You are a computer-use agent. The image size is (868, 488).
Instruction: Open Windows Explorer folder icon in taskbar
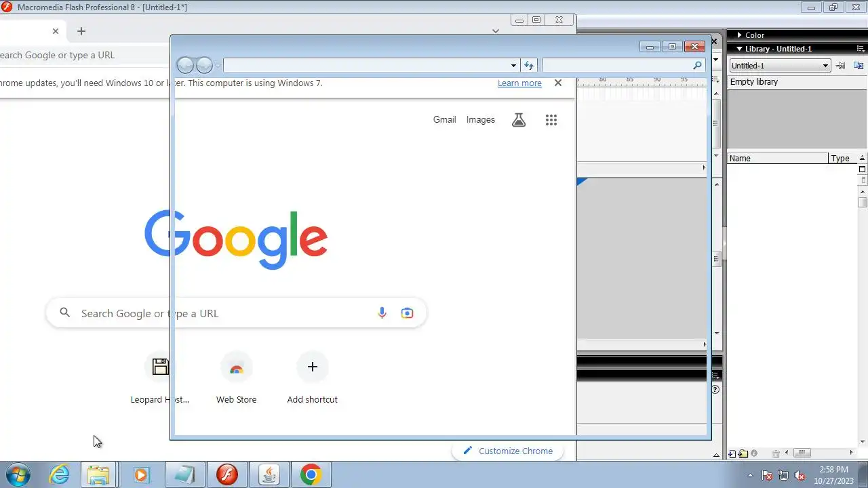pyautogui.click(x=99, y=474)
